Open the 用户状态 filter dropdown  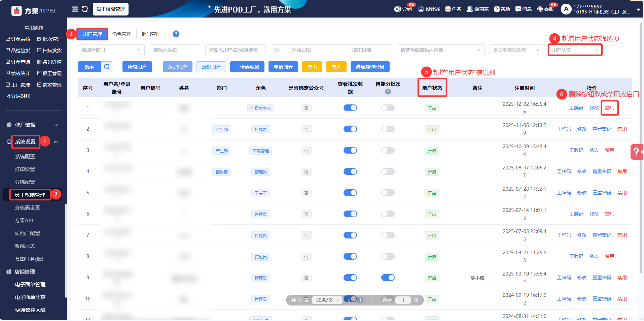click(575, 50)
